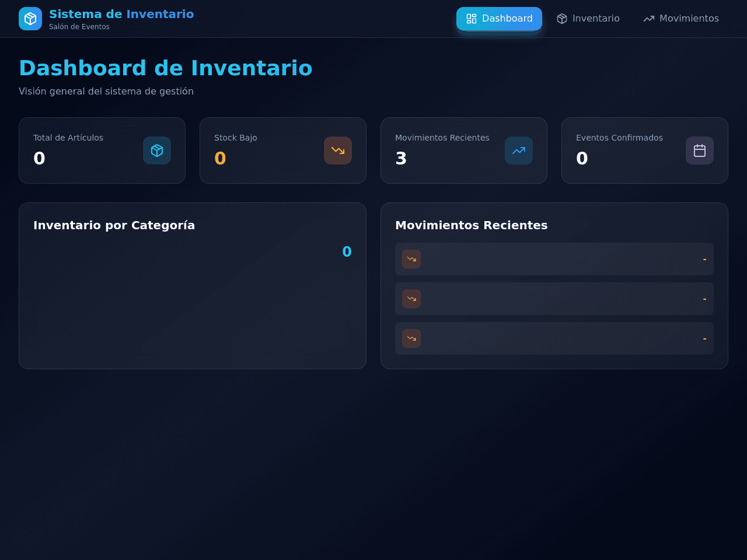
Task: Click the Movimientos Recientes count 3
Action: (x=401, y=158)
